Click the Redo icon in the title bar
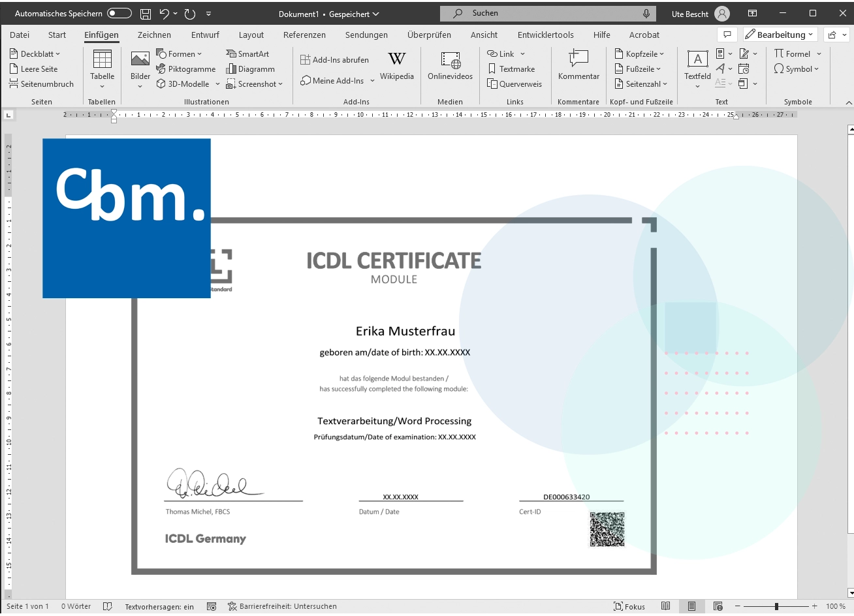Viewport: 854px width, 616px height. [190, 14]
